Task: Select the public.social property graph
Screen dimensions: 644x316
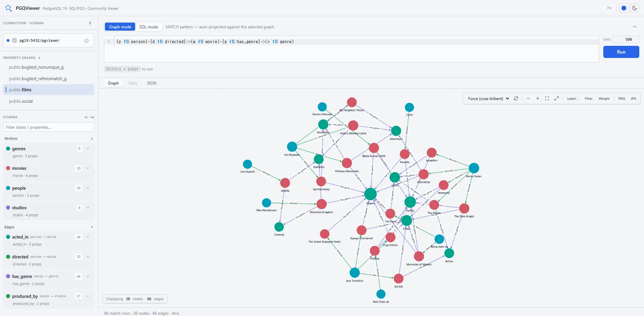Action: click(x=49, y=101)
